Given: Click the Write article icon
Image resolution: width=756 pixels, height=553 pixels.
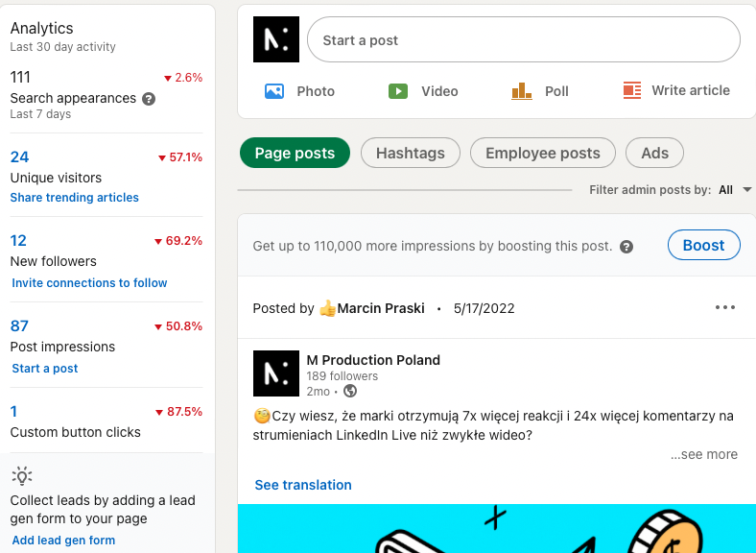Looking at the screenshot, I should (631, 90).
